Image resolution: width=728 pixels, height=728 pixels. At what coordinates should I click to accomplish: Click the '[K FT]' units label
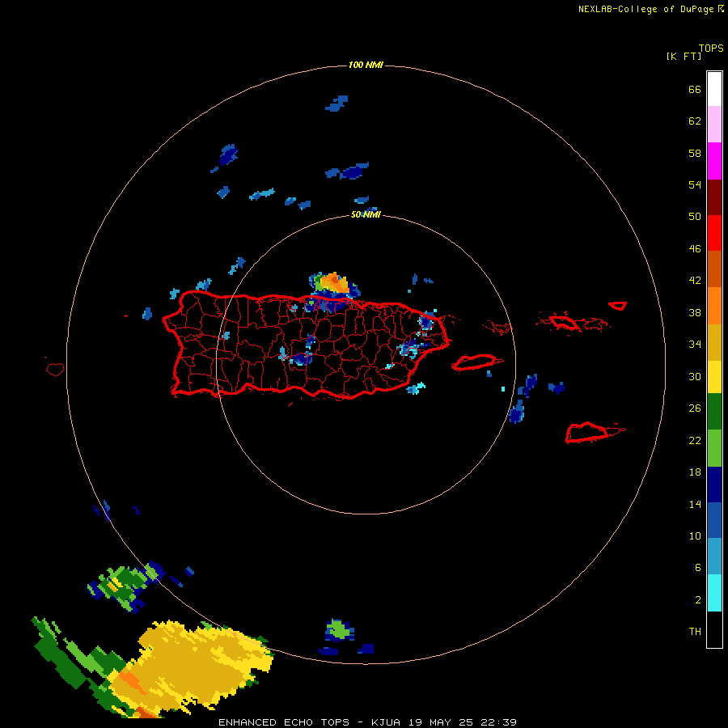point(684,56)
